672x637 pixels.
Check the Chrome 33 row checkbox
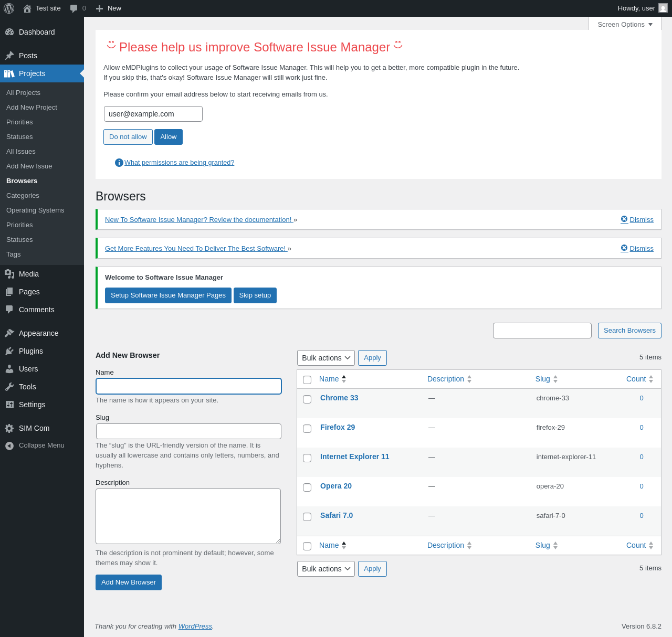[x=307, y=399]
